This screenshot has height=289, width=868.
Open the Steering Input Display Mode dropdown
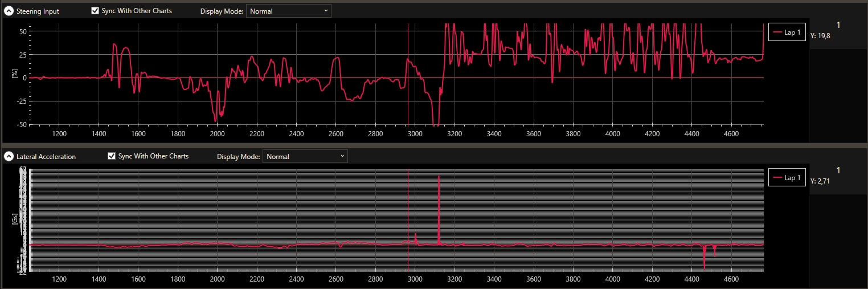pyautogui.click(x=288, y=11)
